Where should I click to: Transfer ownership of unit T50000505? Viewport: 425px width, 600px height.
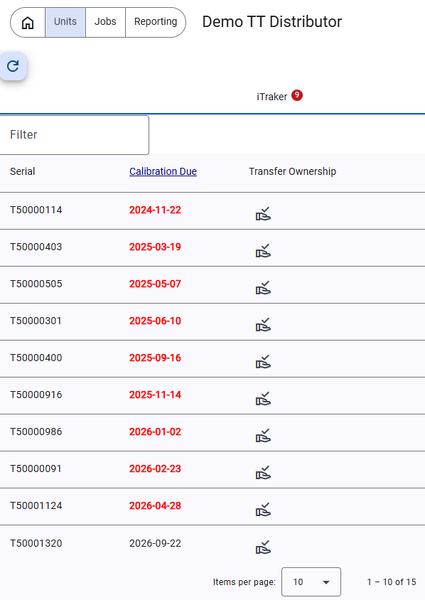(263, 288)
